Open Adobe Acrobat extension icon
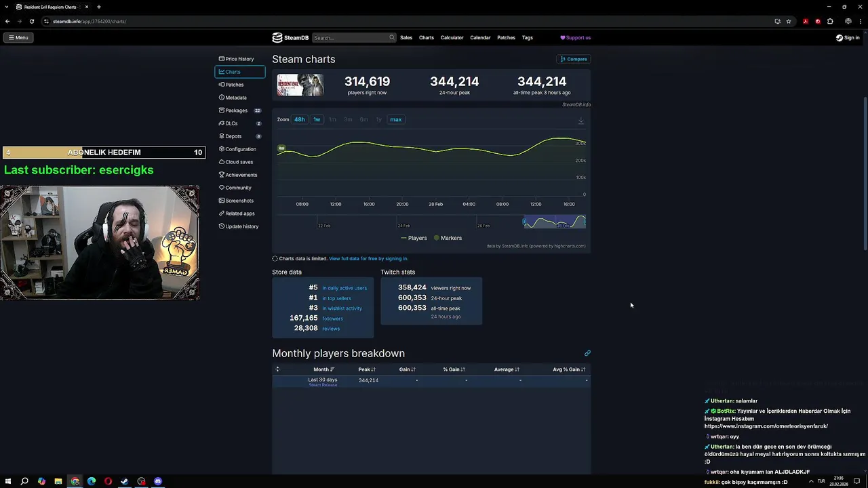The width and height of the screenshot is (868, 488). tap(806, 21)
